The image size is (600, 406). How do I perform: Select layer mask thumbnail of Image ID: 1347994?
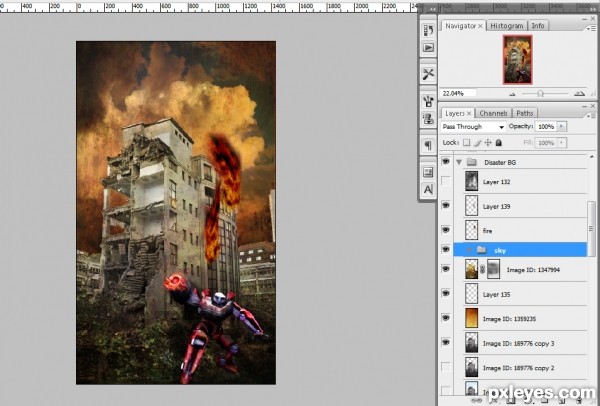click(494, 269)
